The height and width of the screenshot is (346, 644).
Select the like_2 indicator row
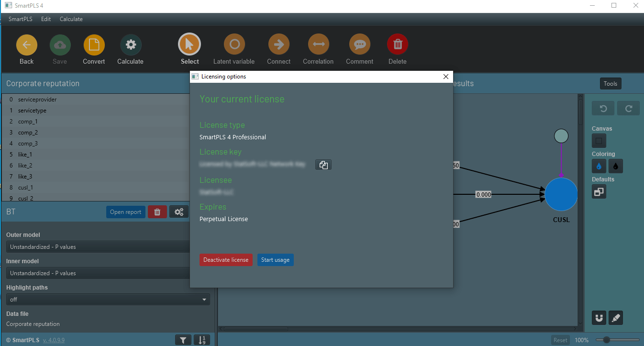click(x=96, y=166)
